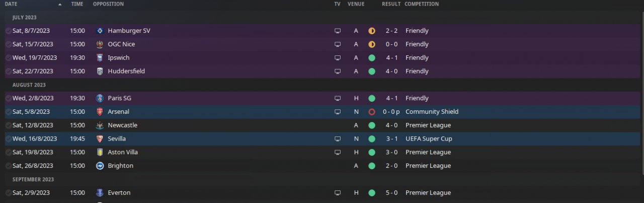Toggle the check circle beside Wed, 2/8/2023
The height and width of the screenshot is (203, 644).
click(x=8, y=98)
